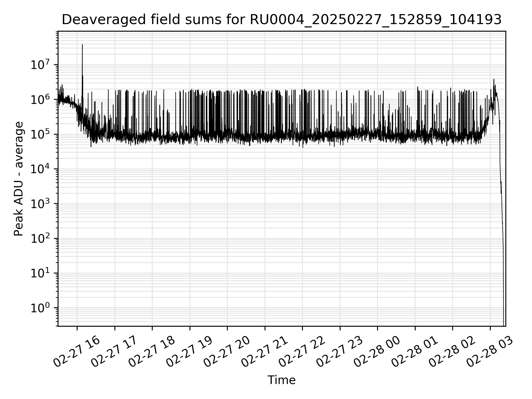Click the x tick label '02-28 01'
The image size is (532, 399).
pos(414,351)
